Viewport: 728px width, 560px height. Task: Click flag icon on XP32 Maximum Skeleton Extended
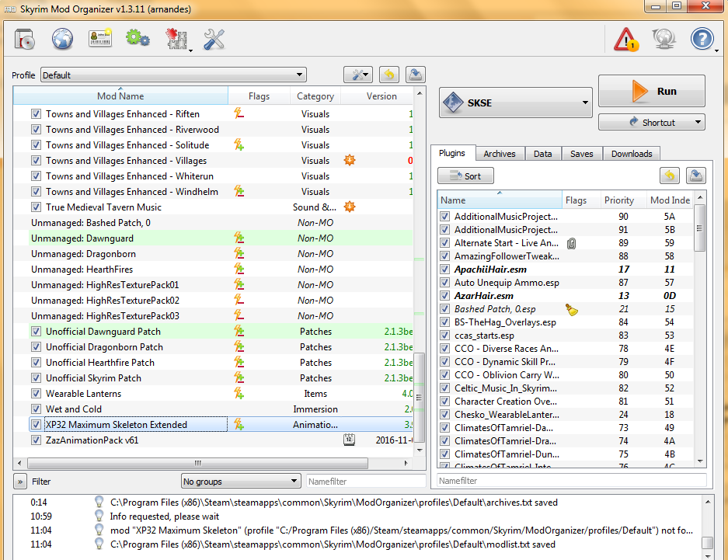point(239,424)
